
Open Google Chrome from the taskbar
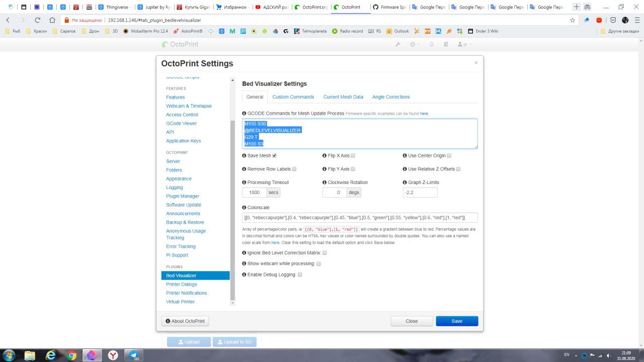[x=71, y=355]
